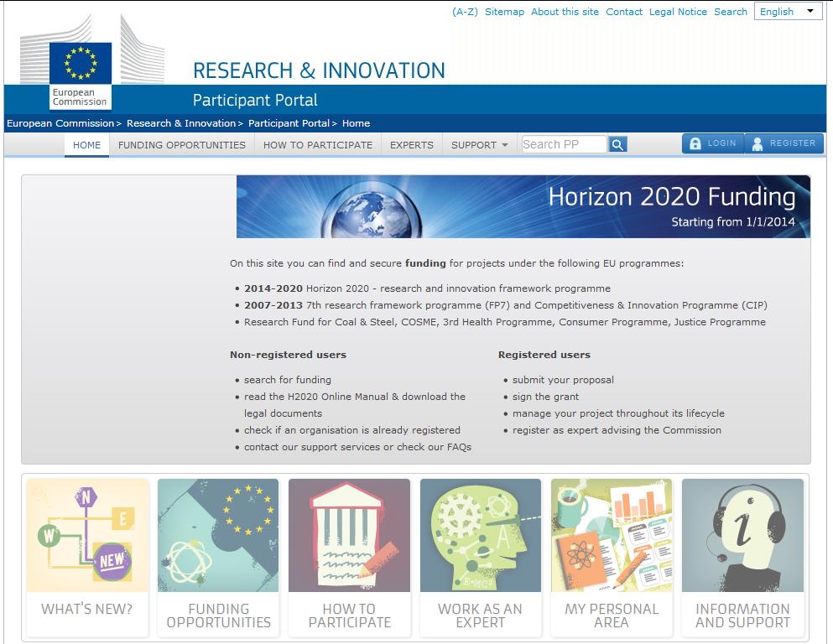Click "sign the grant" item

[545, 397]
